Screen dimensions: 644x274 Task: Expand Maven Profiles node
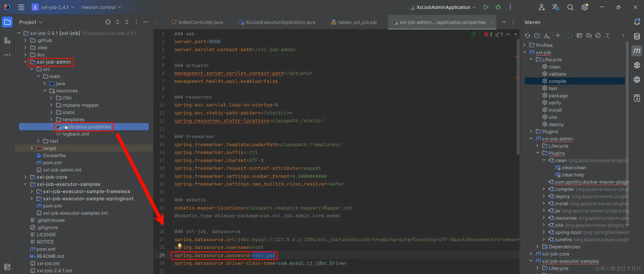524,45
